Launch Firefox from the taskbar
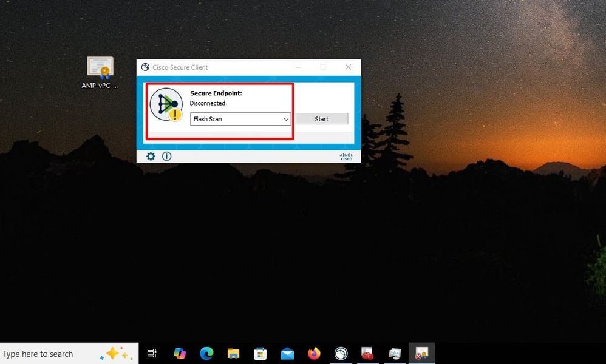606x364 pixels. 314,353
